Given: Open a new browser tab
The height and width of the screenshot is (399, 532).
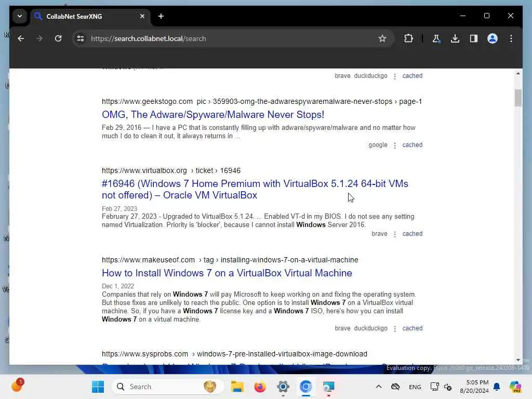Looking at the screenshot, I should pos(161,16).
